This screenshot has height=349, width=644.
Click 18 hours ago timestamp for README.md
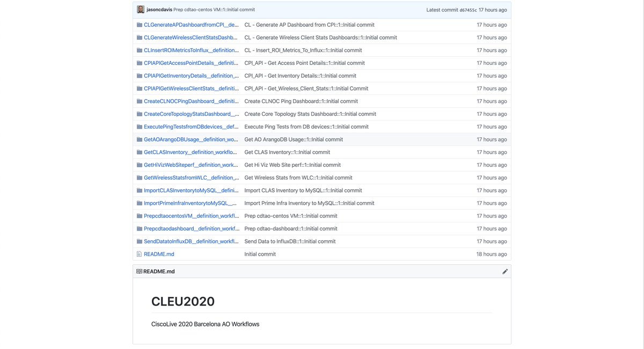(x=492, y=254)
